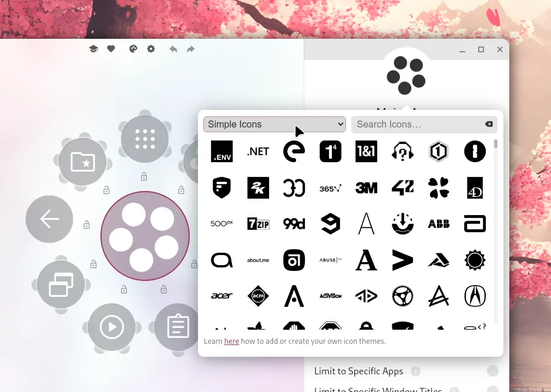The image size is (551, 392).
Task: Click the heart donation icon in the header
Action: tap(111, 49)
